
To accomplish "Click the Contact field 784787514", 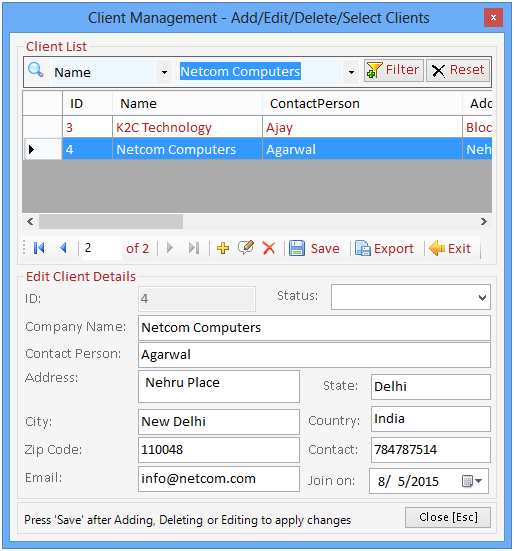I will 431,450.
